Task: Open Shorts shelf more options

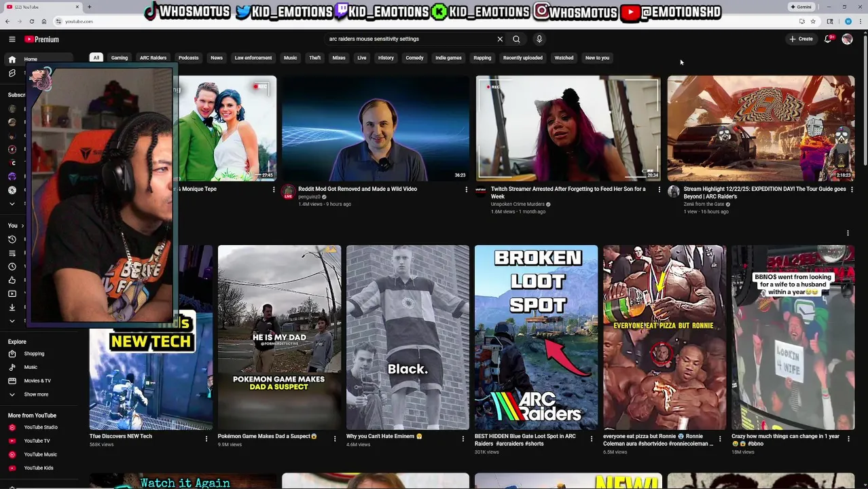Action: (848, 233)
